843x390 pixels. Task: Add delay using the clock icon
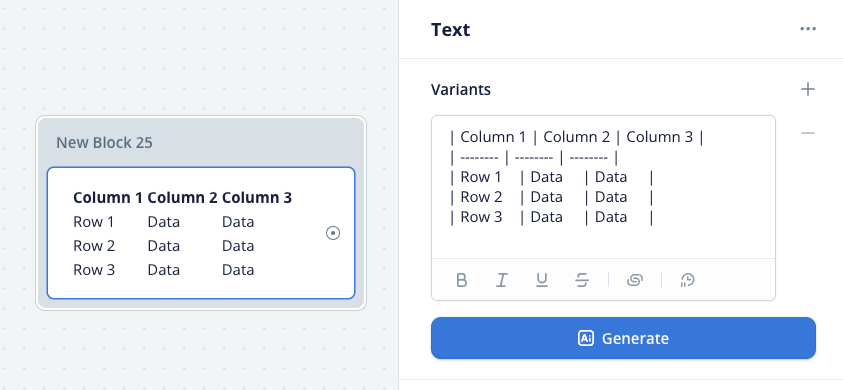[688, 280]
